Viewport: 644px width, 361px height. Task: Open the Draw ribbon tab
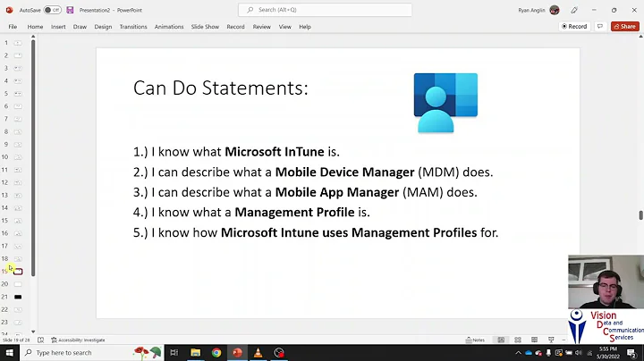[80, 27]
